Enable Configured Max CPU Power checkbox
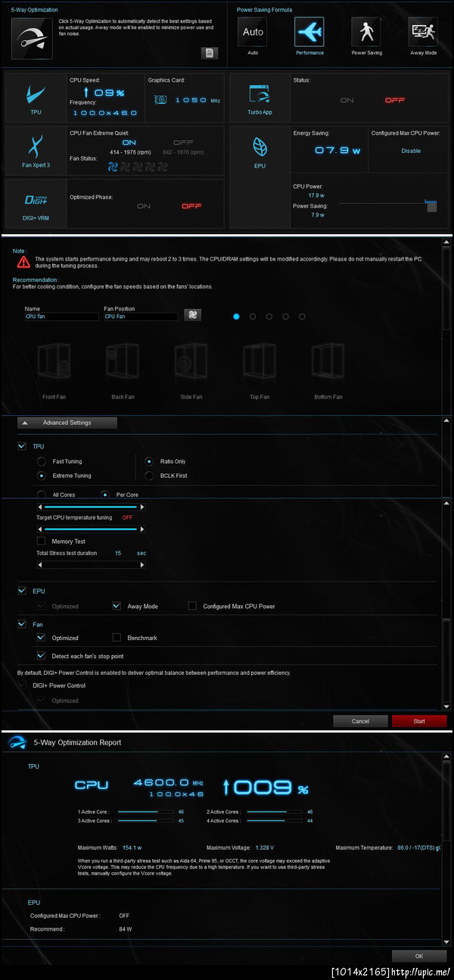The height and width of the screenshot is (980, 454). [x=192, y=606]
